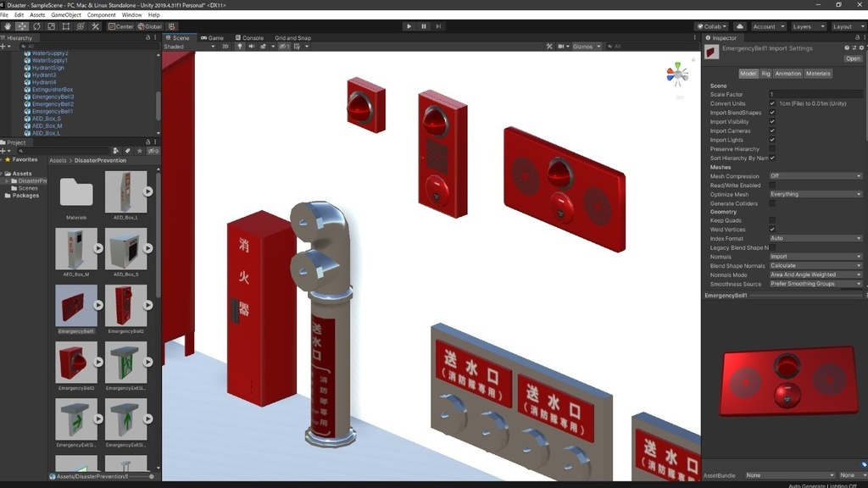Image resolution: width=868 pixels, height=488 pixels.
Task: Open the Account dropdown
Action: coord(768,26)
